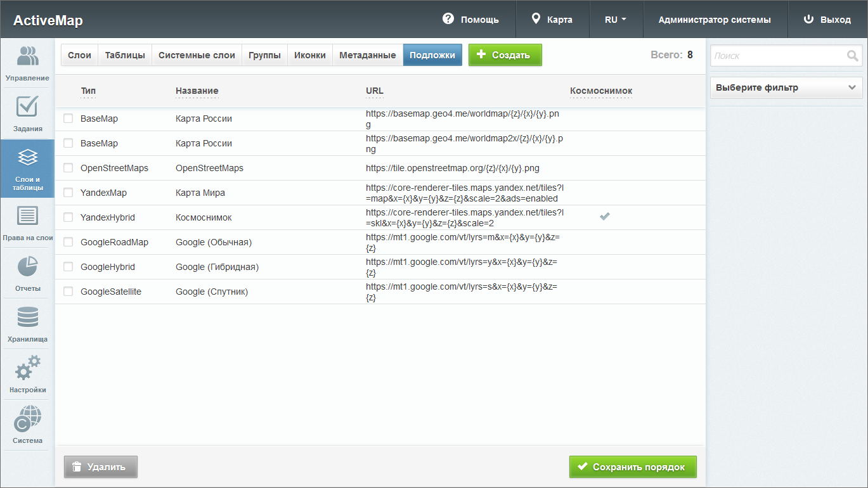Open the RU language dropdown
The image size is (868, 488).
tap(616, 20)
